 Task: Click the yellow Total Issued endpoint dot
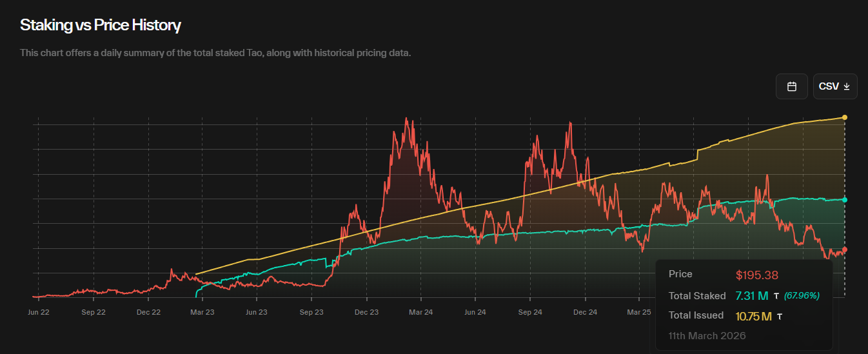click(x=845, y=117)
